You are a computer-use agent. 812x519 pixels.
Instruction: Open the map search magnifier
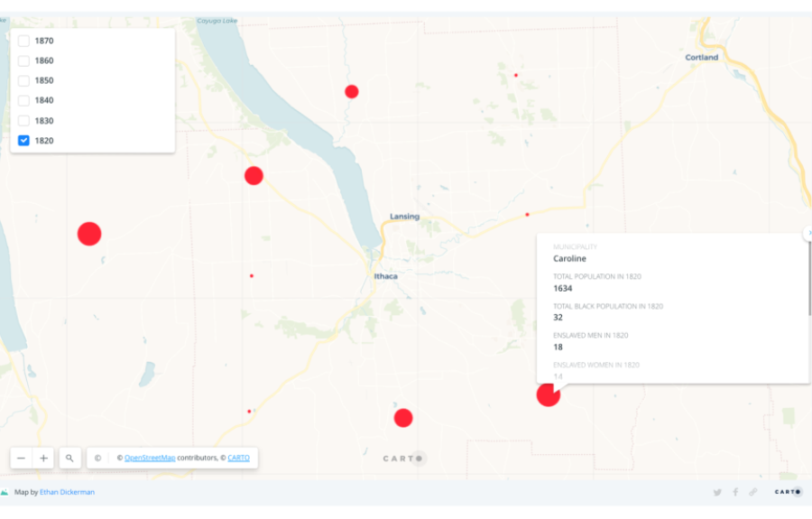pyautogui.click(x=69, y=459)
